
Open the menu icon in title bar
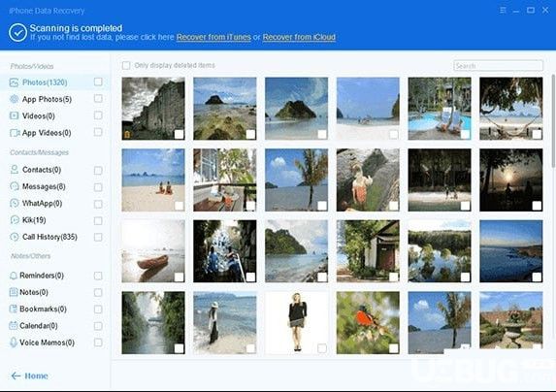point(503,11)
